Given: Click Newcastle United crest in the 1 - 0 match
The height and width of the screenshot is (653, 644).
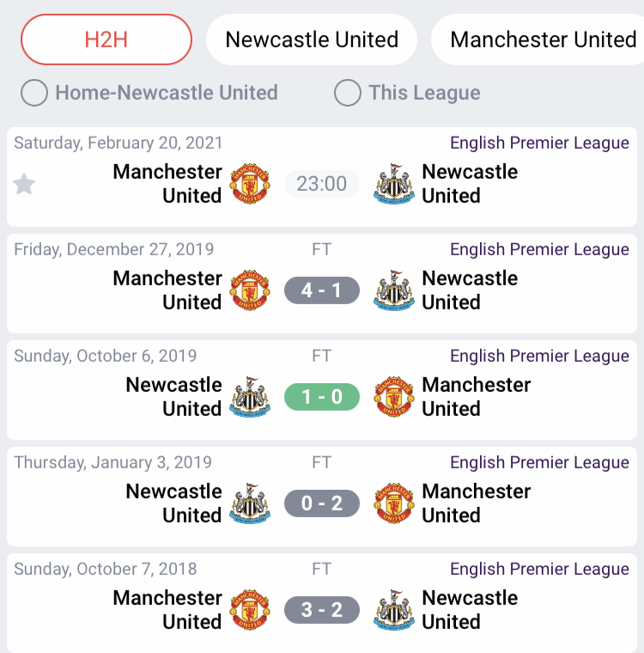Looking at the screenshot, I should point(250,397).
